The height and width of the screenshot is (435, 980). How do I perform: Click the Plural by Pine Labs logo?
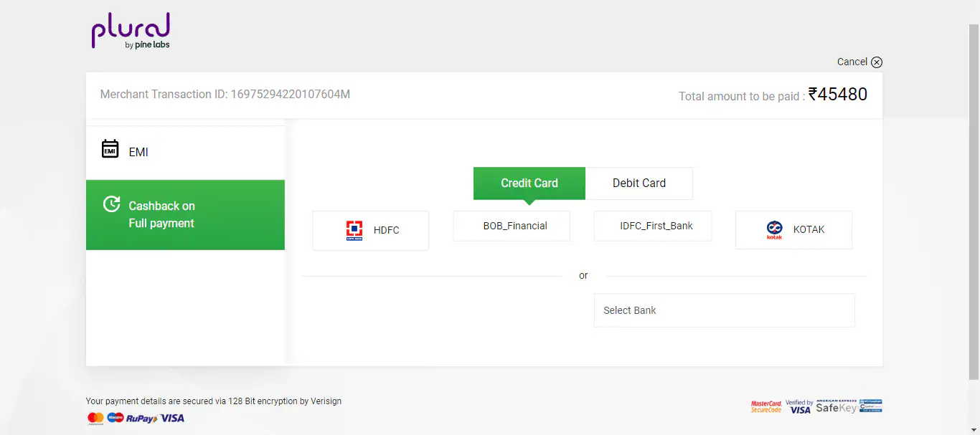tap(131, 33)
